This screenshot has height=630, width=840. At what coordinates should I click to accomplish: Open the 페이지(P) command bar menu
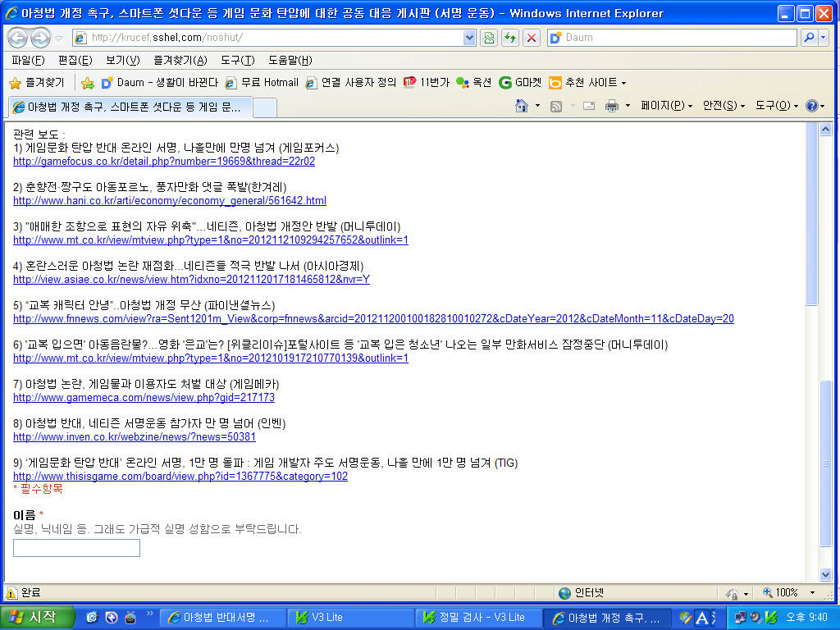pyautogui.click(x=666, y=106)
